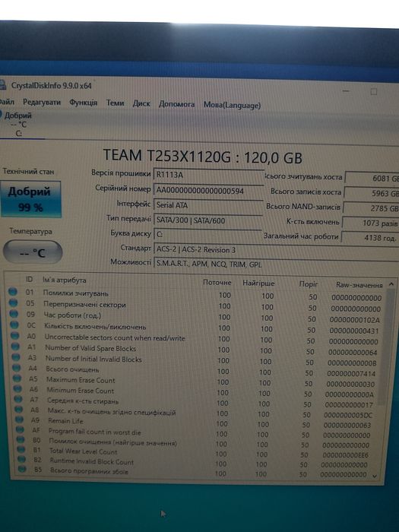399x532 pixels.
Task: Click the status icon for attribute A1
Action: click(x=15, y=347)
